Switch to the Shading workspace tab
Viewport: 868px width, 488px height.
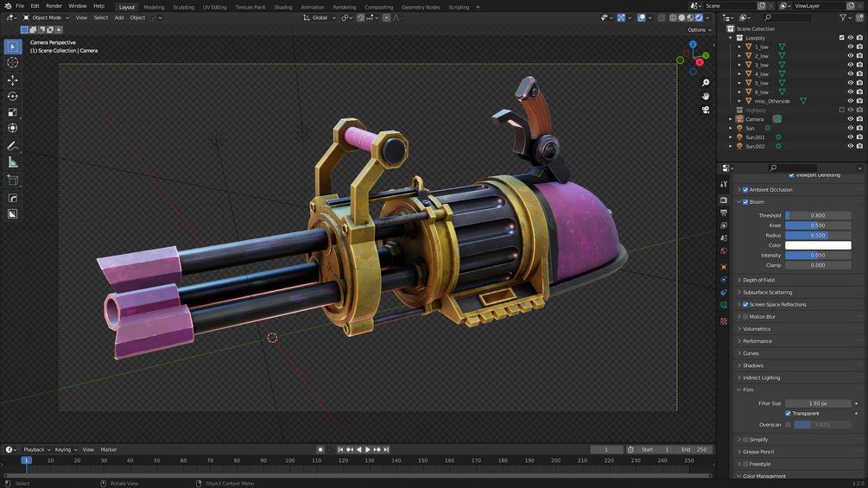coord(283,7)
